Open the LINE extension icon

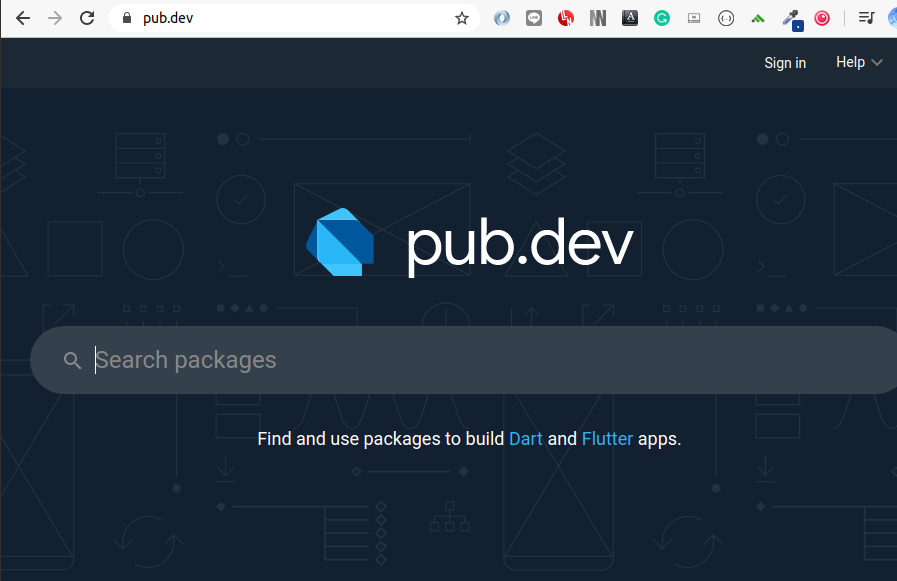[x=534, y=18]
